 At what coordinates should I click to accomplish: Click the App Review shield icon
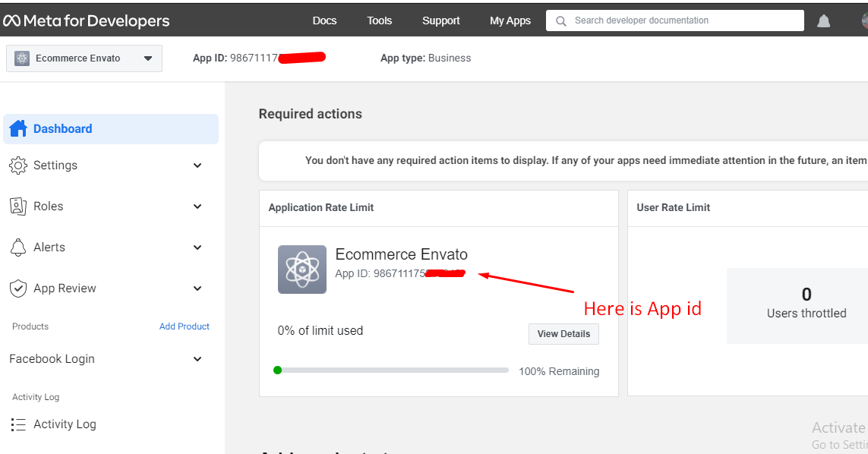tap(18, 288)
